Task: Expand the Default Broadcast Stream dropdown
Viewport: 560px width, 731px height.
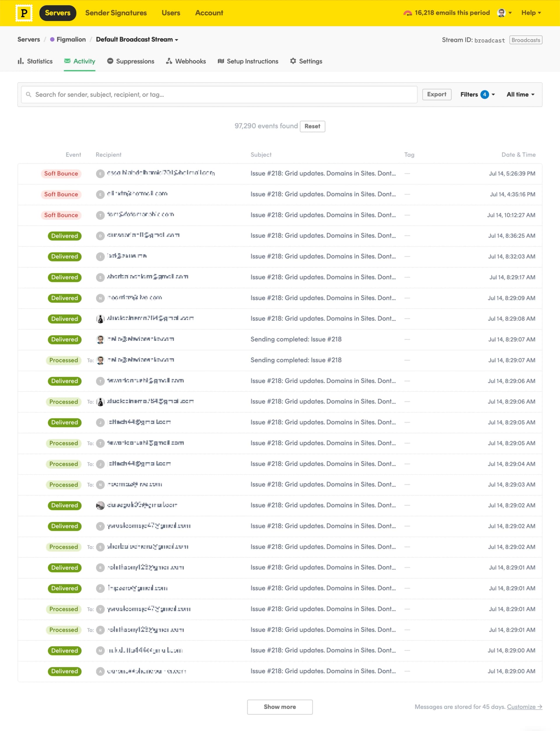Action: click(137, 39)
